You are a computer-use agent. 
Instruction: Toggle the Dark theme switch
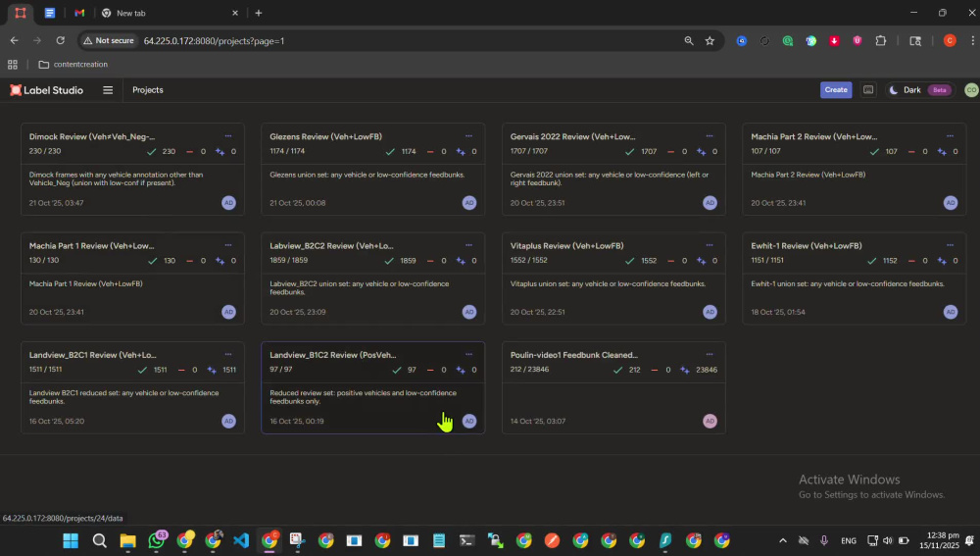click(919, 90)
